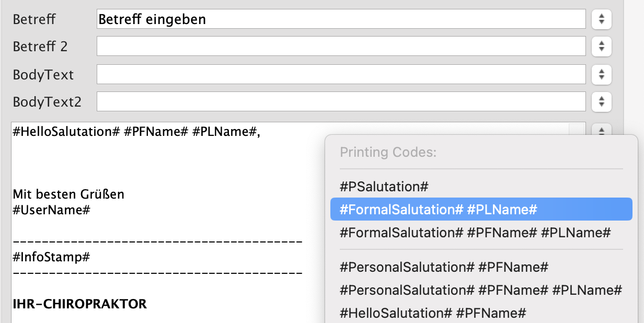Choose #PersonalSalutation# #PFName# menu entry

click(443, 267)
